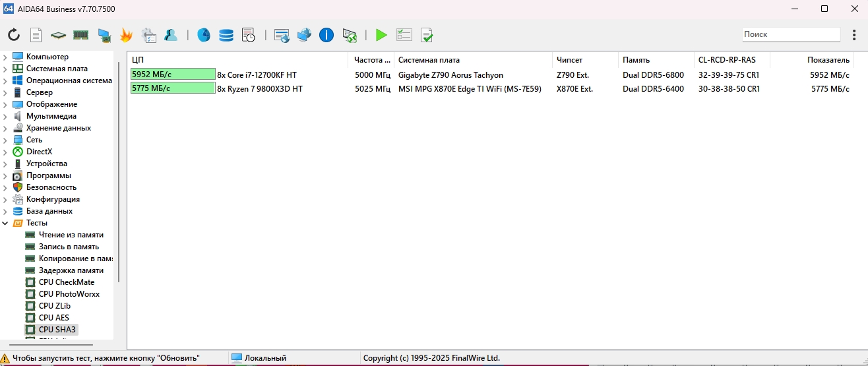Click the monitor with card toolbar icon
Image resolution: width=868 pixels, height=366 pixels.
[x=104, y=35]
